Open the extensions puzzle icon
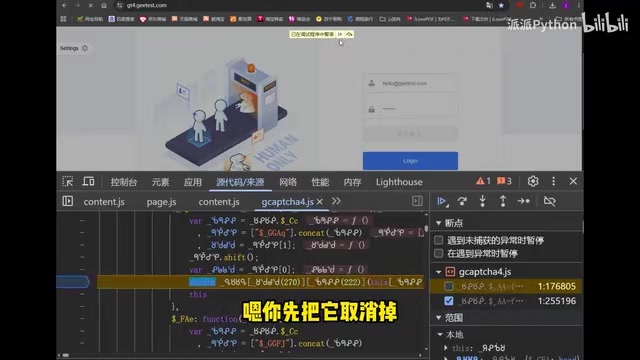640x360 pixels. [x=533, y=5]
